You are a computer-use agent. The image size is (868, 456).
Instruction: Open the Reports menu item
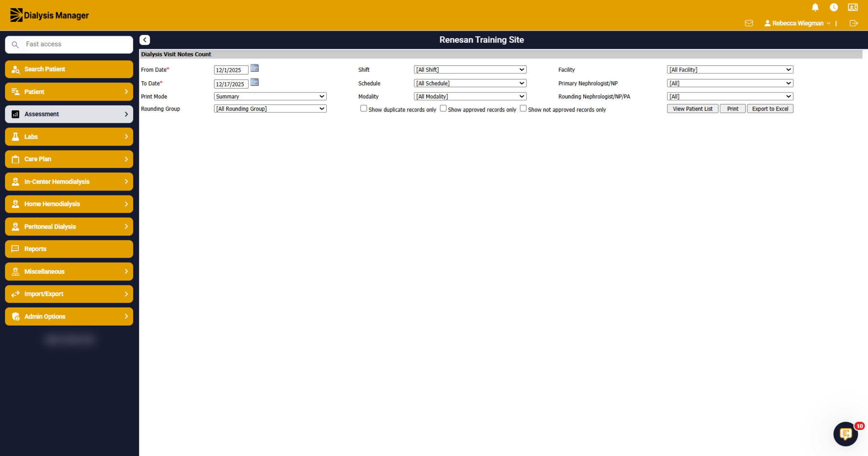(x=69, y=249)
